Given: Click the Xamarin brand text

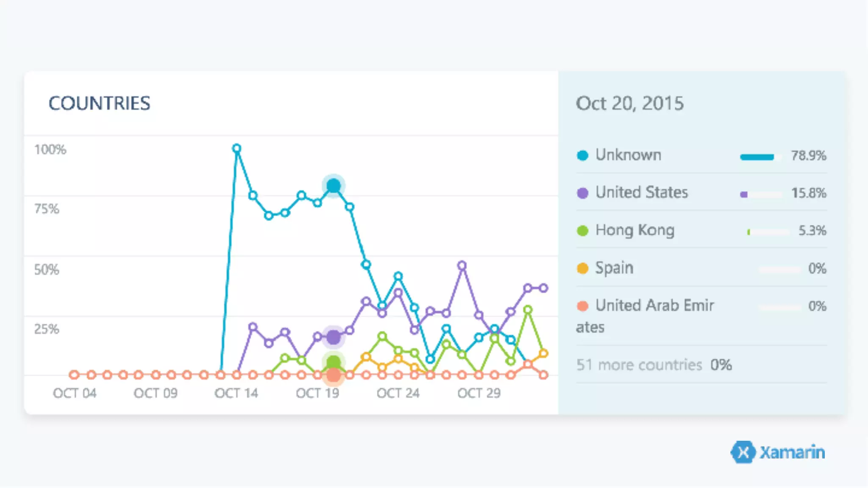Looking at the screenshot, I should 792,453.
